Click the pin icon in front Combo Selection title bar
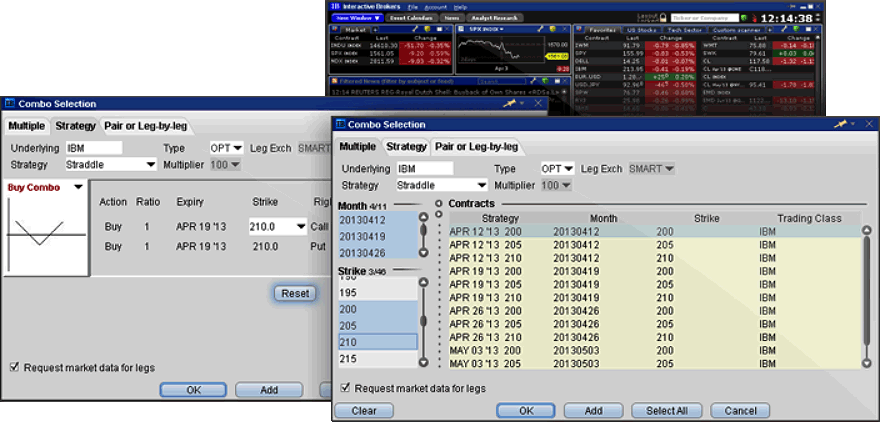This screenshot has height=422, width=880. [840, 124]
